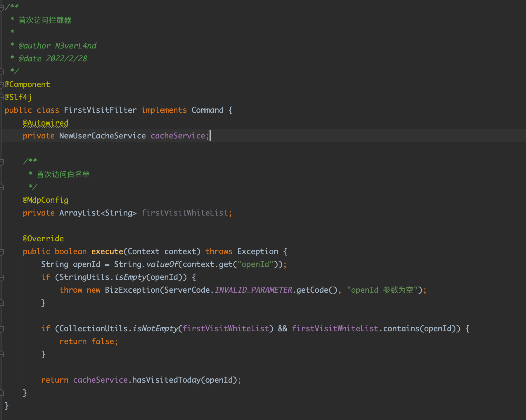Image resolution: width=526 pixels, height=420 pixels.
Task: Click the comment text 首次访问白名单
Action: 63,174
